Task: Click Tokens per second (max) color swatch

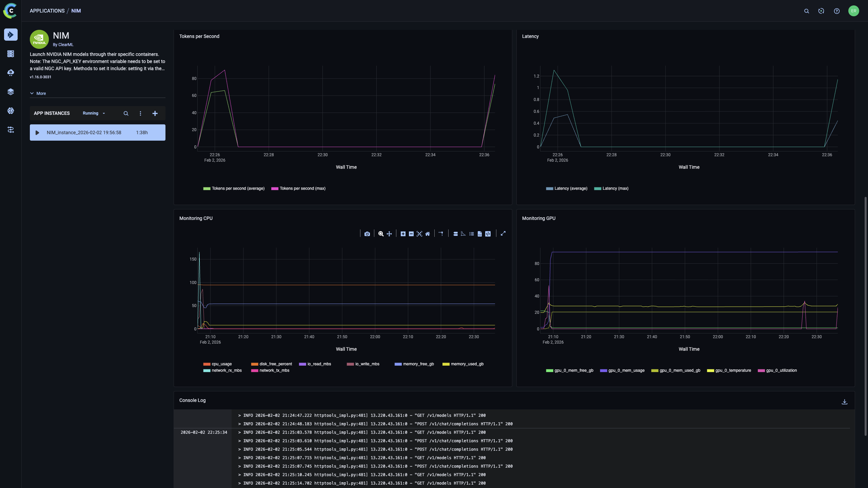Action: [x=275, y=189]
